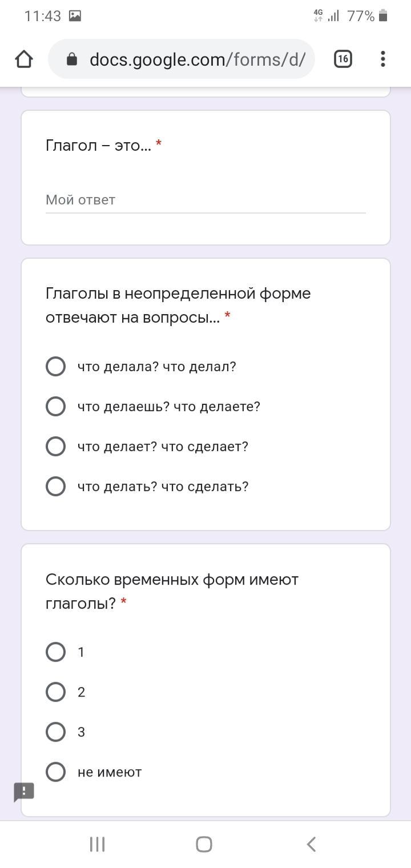Open the tab switcher showing 16 tabs

[x=342, y=59]
